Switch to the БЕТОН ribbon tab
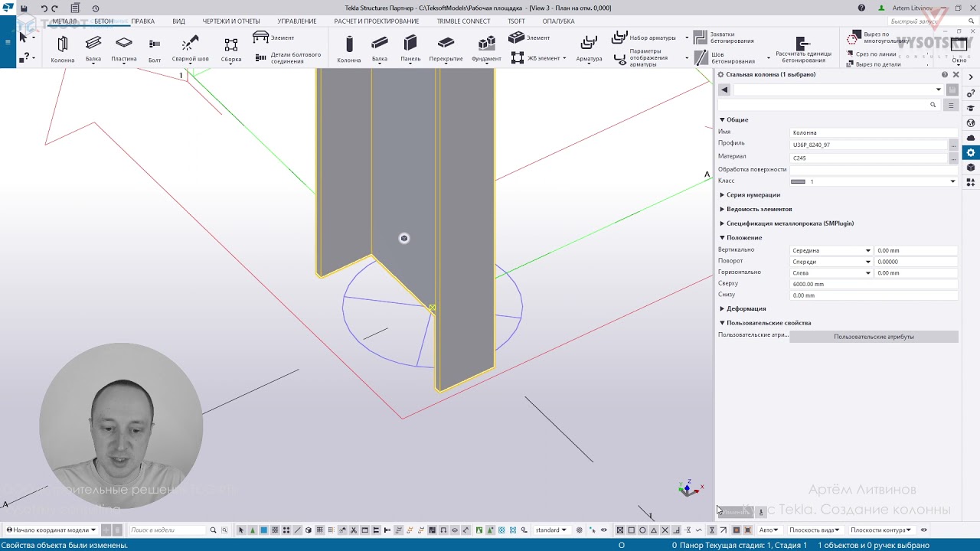The image size is (980, 551). [x=103, y=21]
